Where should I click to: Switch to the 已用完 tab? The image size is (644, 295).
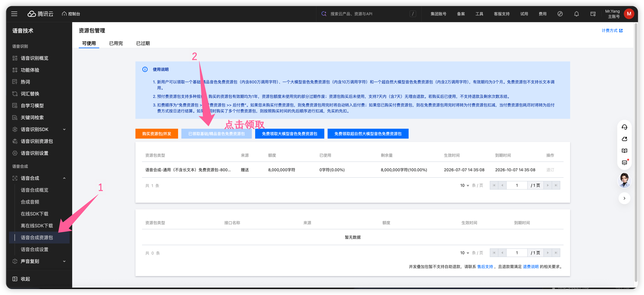pyautogui.click(x=116, y=43)
